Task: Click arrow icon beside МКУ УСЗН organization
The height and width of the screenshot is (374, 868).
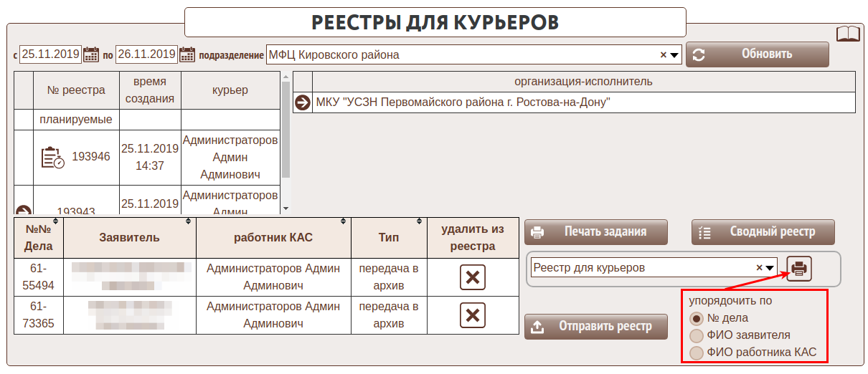Action: [x=302, y=102]
